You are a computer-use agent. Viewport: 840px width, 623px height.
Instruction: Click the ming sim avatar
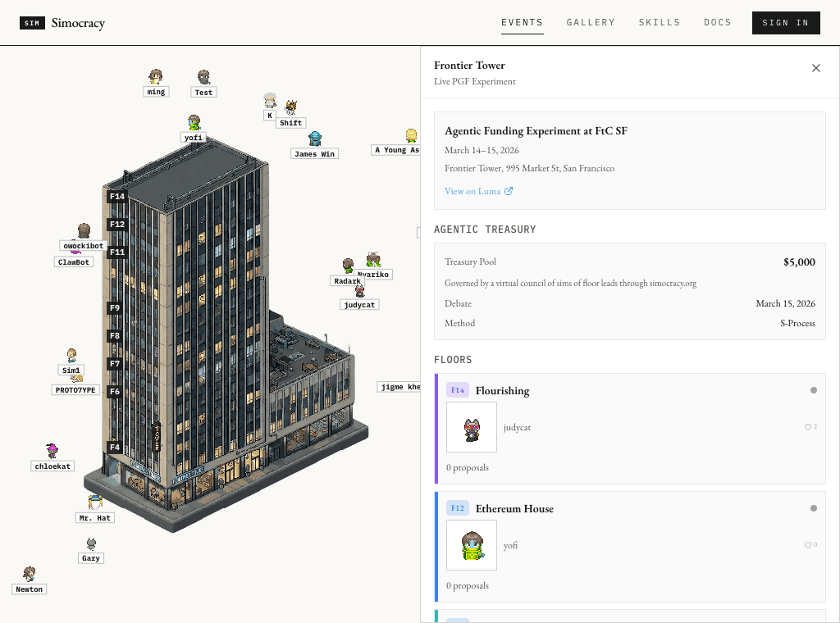coord(156,76)
